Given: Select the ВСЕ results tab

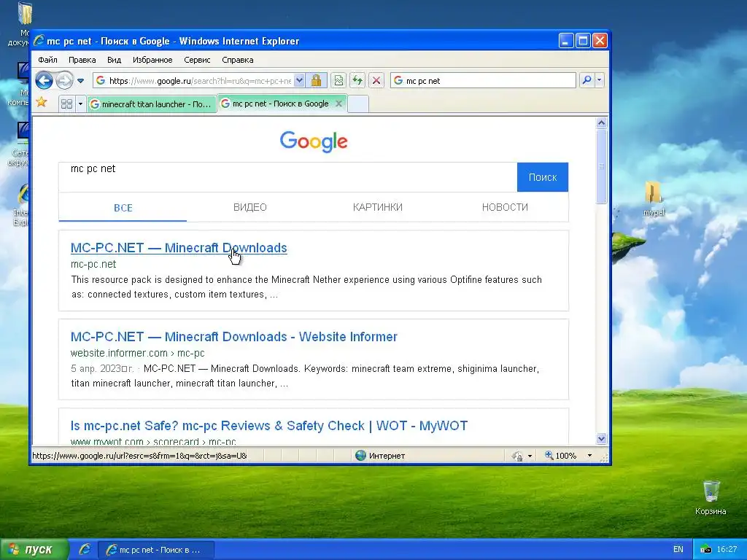Looking at the screenshot, I should pyautogui.click(x=123, y=207).
